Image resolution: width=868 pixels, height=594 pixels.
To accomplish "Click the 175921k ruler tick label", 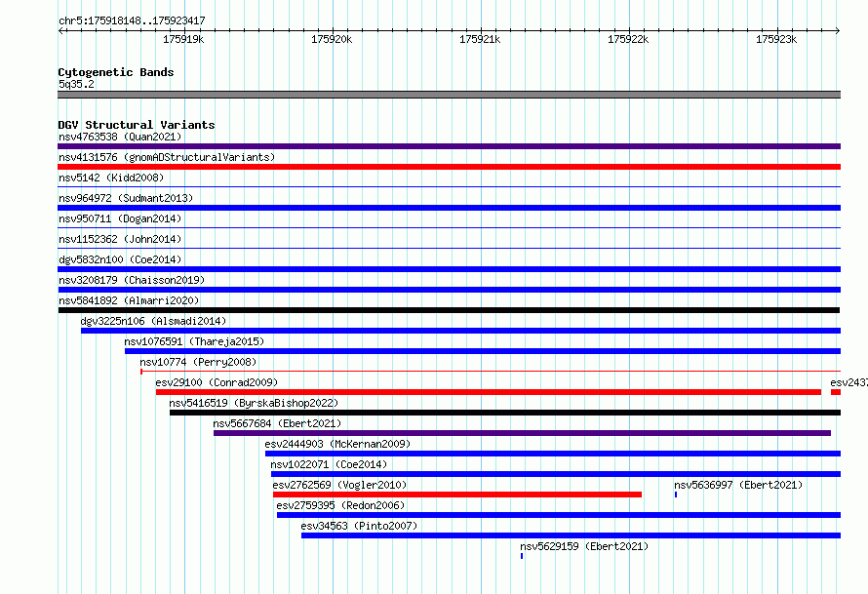I will [x=480, y=39].
